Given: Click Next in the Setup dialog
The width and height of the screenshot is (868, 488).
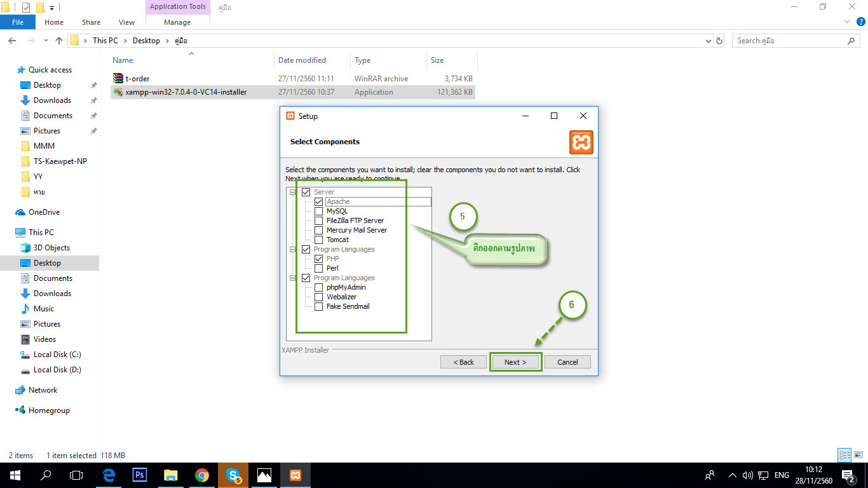Looking at the screenshot, I should pos(515,362).
